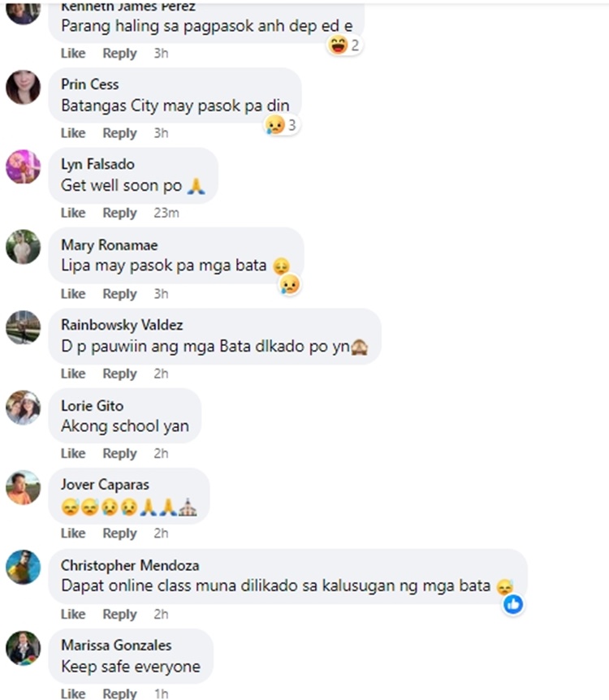
Task: Click Mary Ronamae's profile avatar
Action: (24, 247)
